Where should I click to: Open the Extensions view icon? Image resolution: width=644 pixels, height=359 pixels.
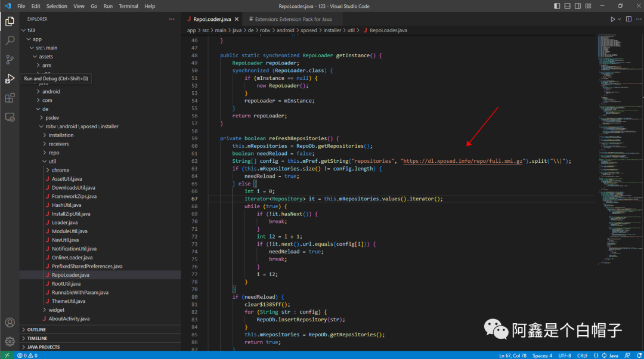pos(10,98)
